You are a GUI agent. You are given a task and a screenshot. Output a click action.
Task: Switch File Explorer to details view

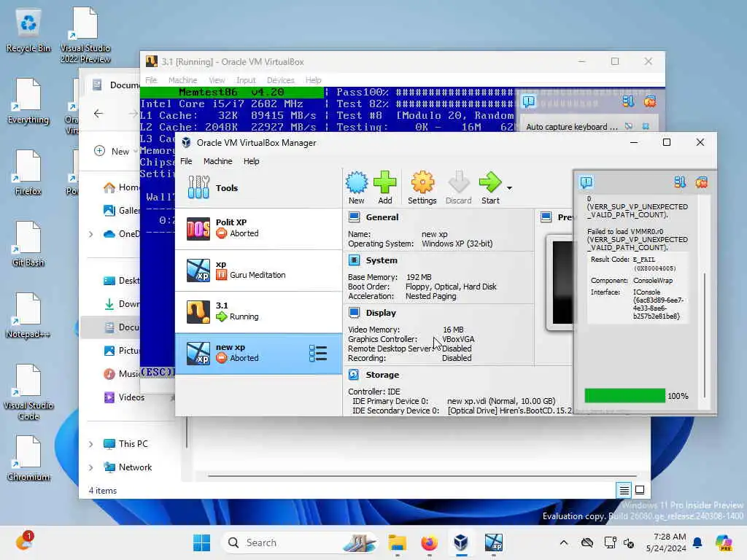tap(624, 490)
